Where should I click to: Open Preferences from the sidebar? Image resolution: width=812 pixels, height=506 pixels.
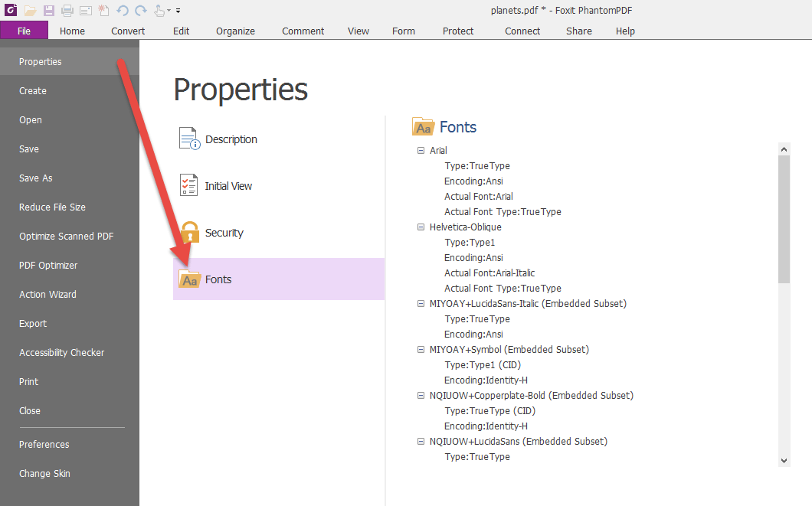point(44,444)
